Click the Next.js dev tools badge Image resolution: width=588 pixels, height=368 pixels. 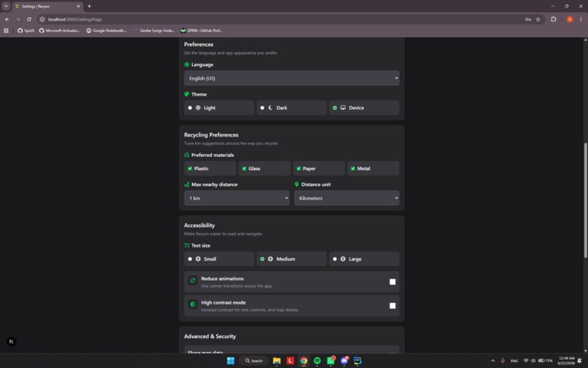coord(11,342)
